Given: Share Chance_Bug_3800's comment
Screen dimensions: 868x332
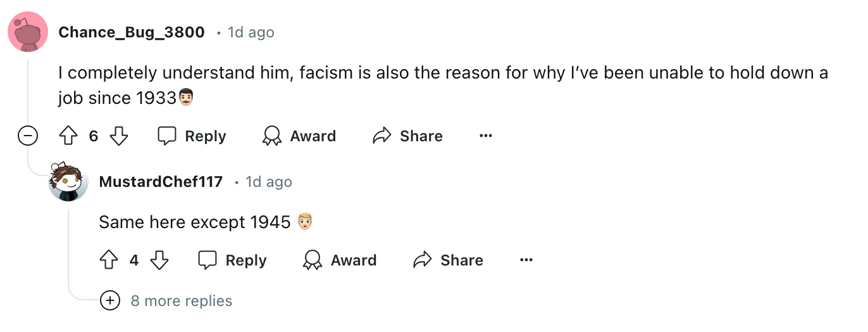Looking at the screenshot, I should (x=408, y=136).
